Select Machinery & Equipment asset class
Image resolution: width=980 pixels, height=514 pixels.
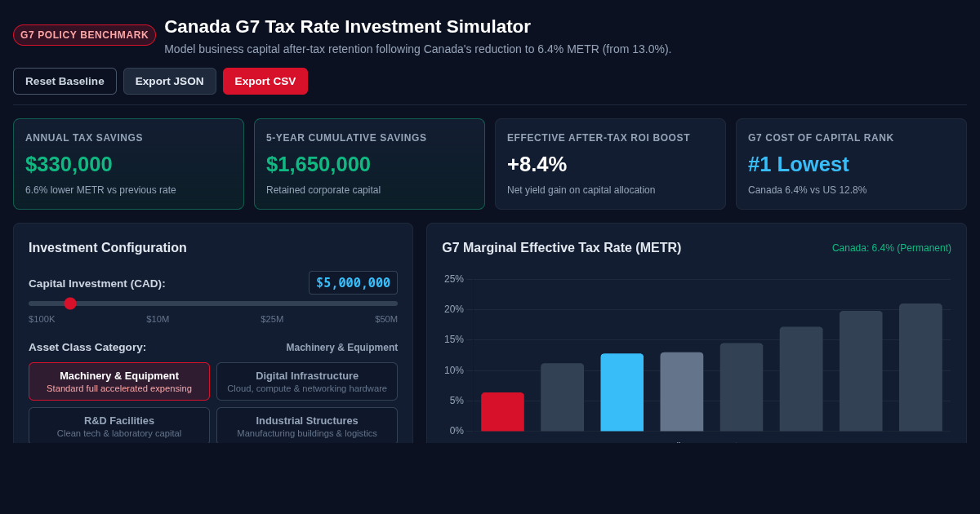pos(119,381)
